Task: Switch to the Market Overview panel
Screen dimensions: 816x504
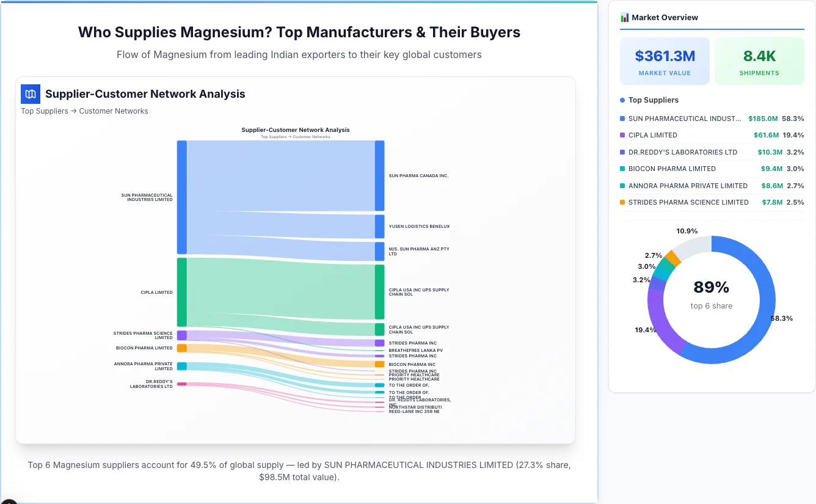Action: pyautogui.click(x=665, y=17)
